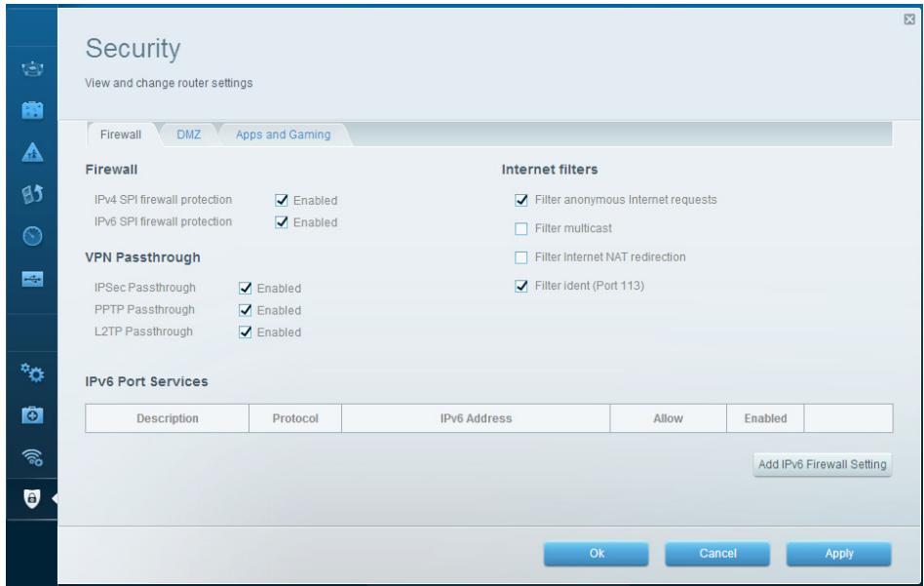Switch to Apps and Gaming tab
Screen dimensions: 924x586
click(x=284, y=135)
